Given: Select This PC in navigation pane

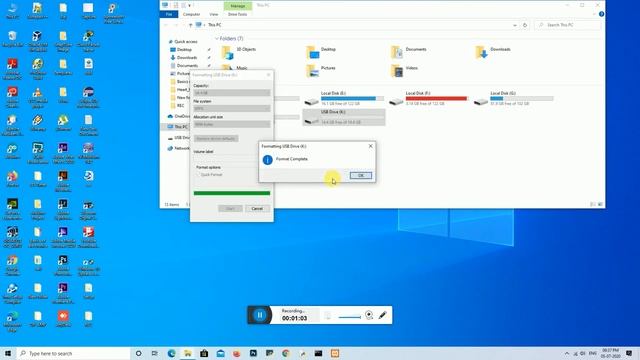Looking at the screenshot, I should click(179, 127).
